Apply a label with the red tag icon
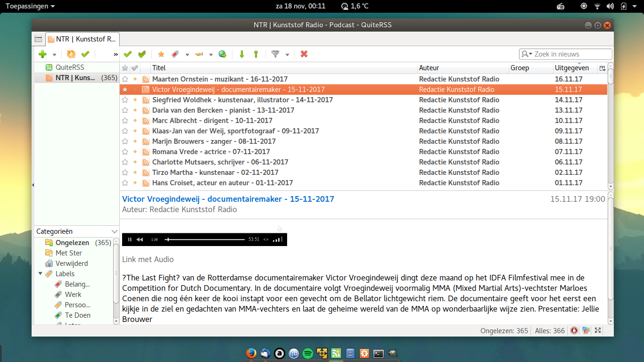This screenshot has height=362, width=644. [175, 54]
